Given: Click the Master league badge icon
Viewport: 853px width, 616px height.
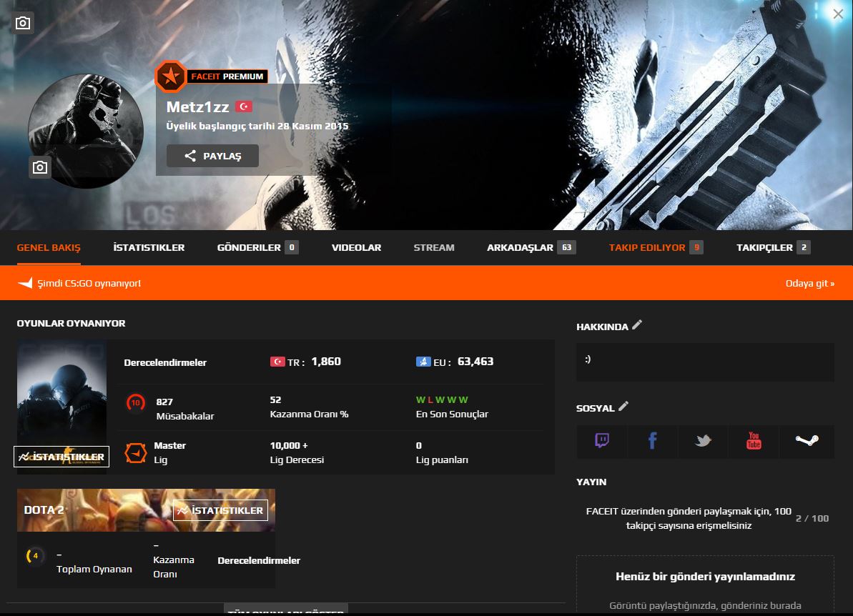Looking at the screenshot, I should (x=135, y=452).
